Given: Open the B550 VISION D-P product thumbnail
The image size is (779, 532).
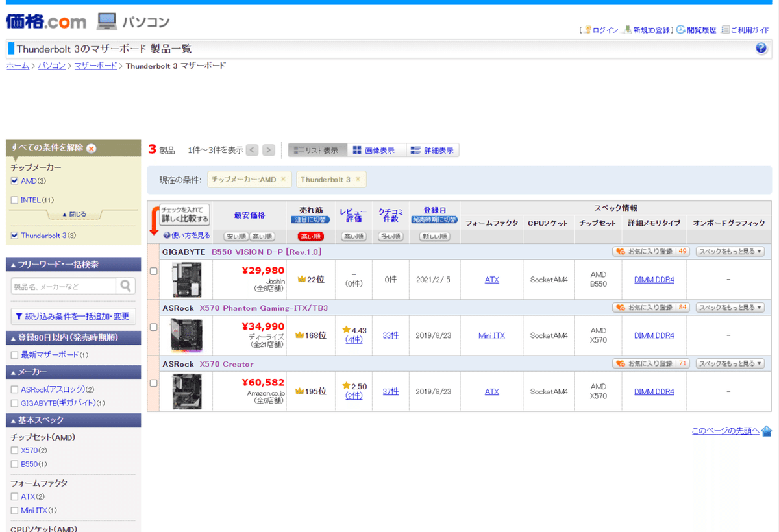Looking at the screenshot, I should click(x=187, y=280).
